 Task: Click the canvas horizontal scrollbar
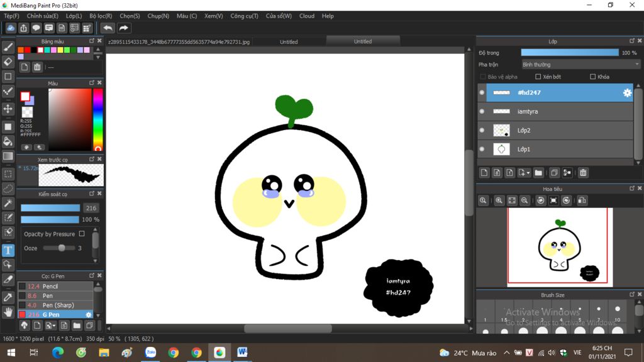pos(288,329)
